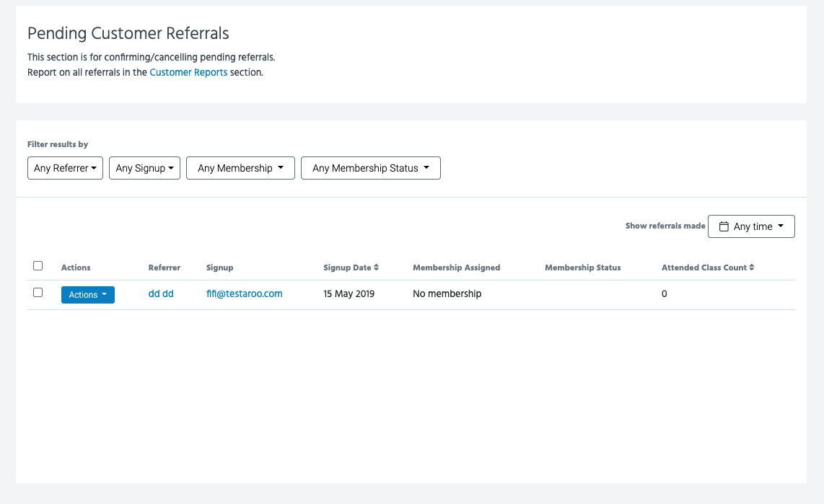This screenshot has height=504, width=824.
Task: Click the sort arrows beside Attended Class Count
Action: coord(752,268)
